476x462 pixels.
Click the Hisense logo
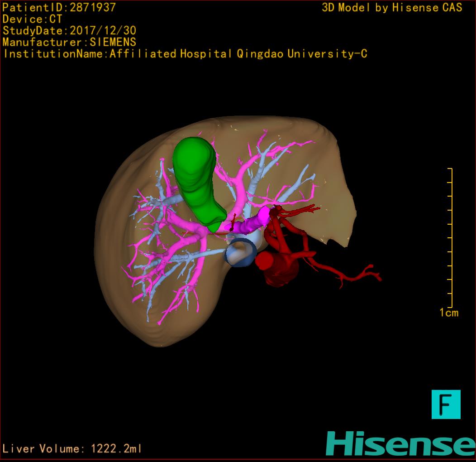(401, 443)
